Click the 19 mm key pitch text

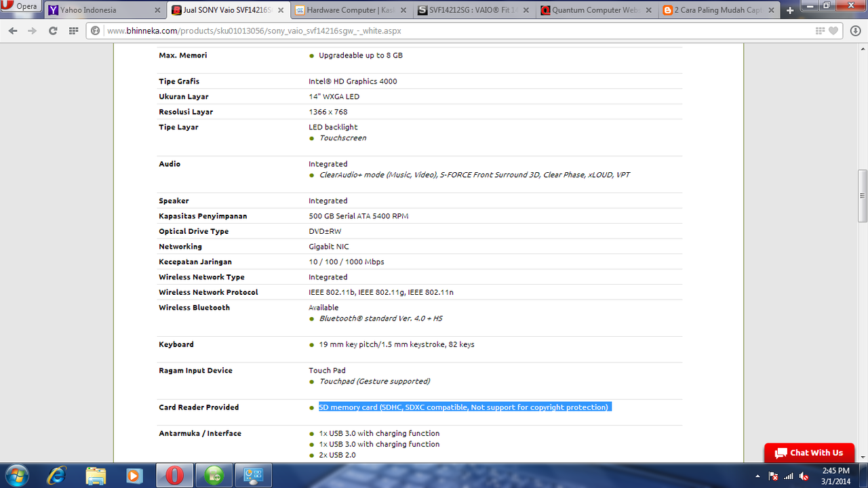(x=397, y=344)
